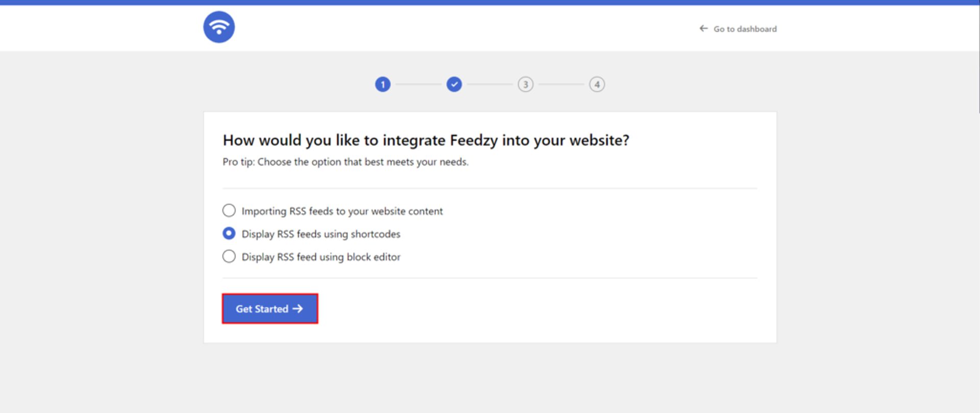
Task: Select "Importing RSS feeds to your website content"
Action: pos(342,211)
